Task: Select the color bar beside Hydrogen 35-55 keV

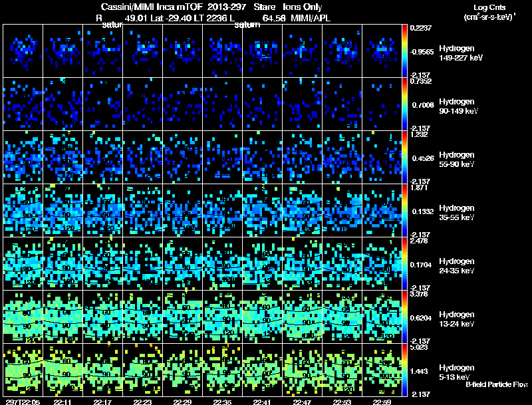Action: pyautogui.click(x=406, y=209)
